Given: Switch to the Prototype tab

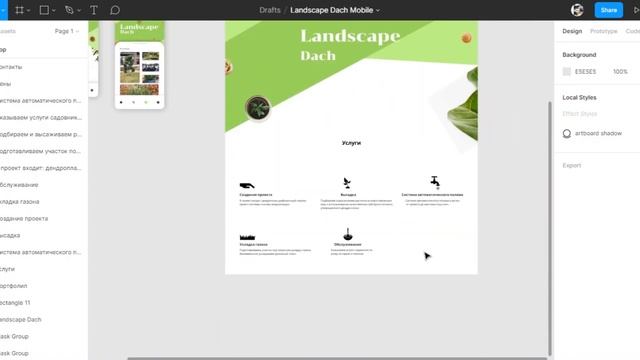Looking at the screenshot, I should [x=603, y=31].
